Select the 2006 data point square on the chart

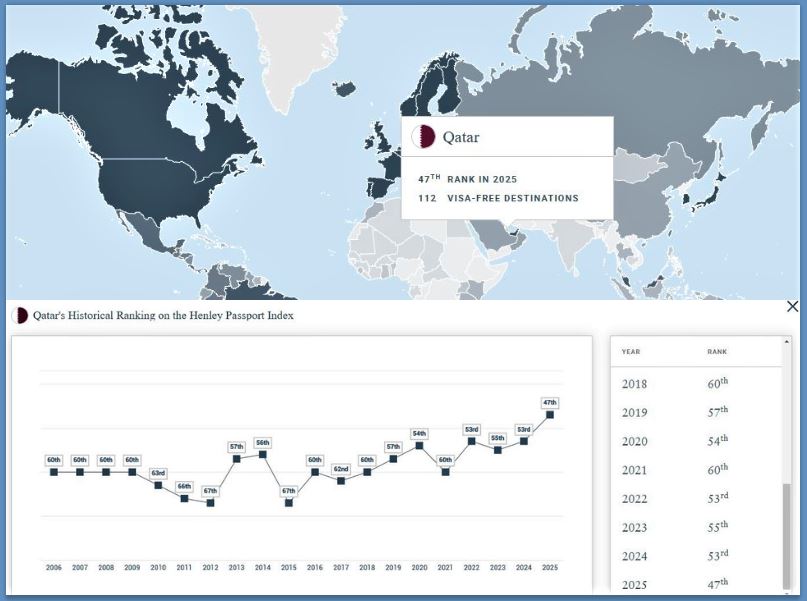click(54, 472)
